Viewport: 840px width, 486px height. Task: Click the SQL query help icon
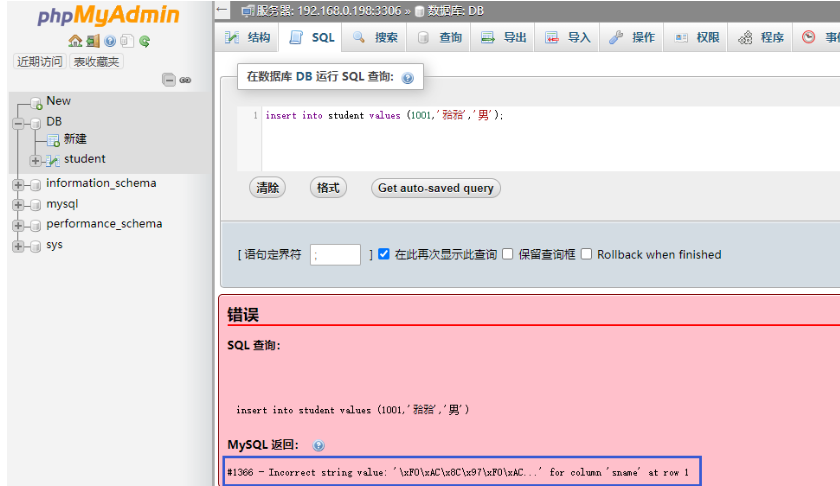click(x=408, y=78)
